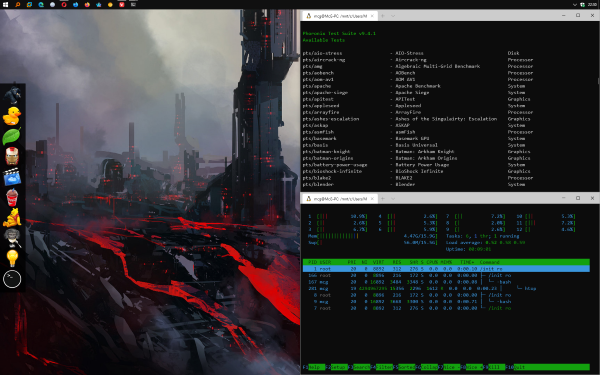Sort by PID column header in htop

[313, 262]
